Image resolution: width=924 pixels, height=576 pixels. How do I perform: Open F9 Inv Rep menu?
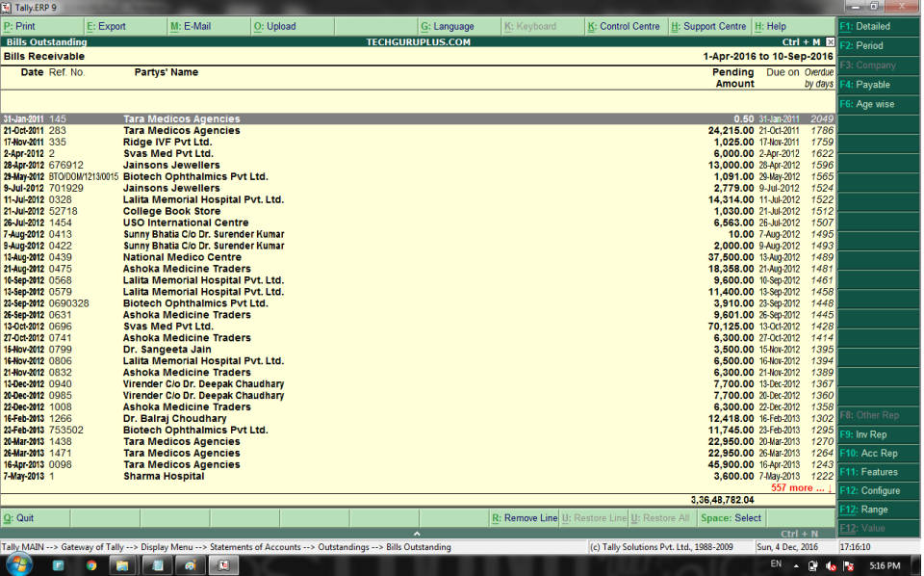pyautogui.click(x=878, y=434)
